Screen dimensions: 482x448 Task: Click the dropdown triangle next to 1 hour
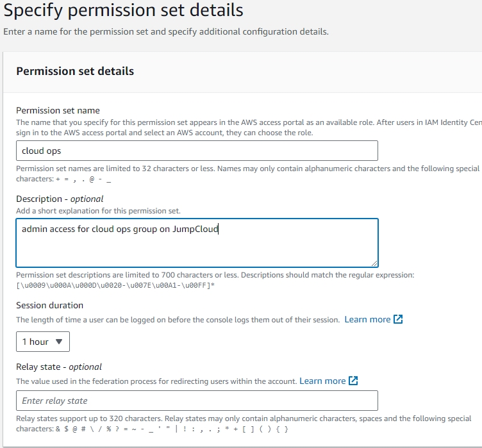point(59,342)
